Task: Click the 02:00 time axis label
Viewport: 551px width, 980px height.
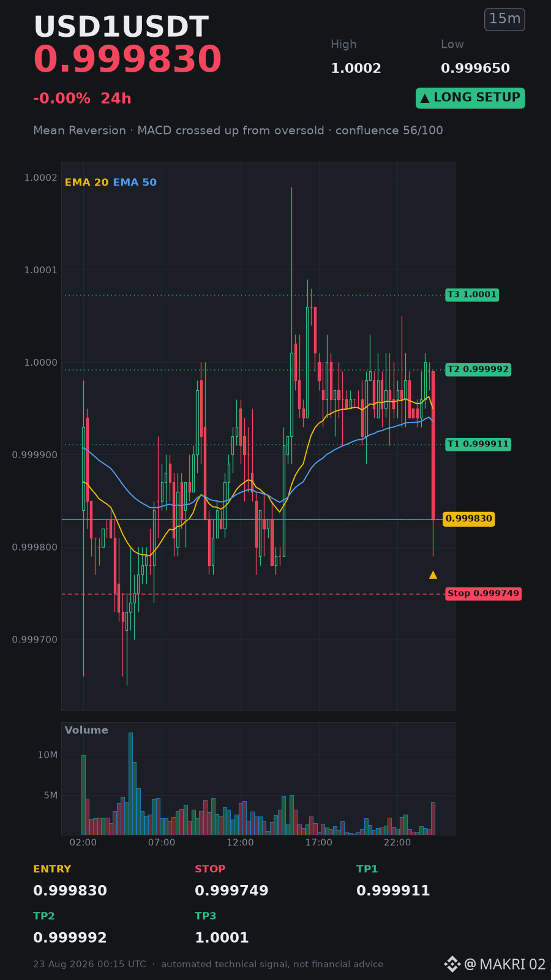Action: (83, 843)
